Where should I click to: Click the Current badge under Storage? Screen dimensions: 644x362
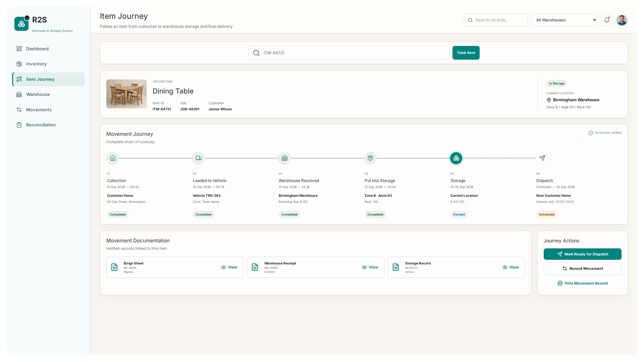pyautogui.click(x=459, y=215)
